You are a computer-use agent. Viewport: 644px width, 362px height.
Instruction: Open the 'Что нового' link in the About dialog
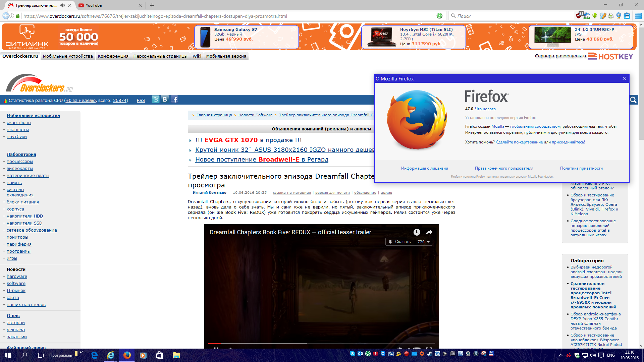coord(485,109)
